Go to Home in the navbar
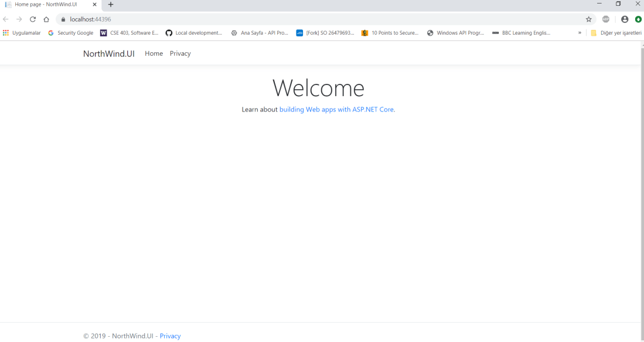The height and width of the screenshot is (342, 644). 154,53
